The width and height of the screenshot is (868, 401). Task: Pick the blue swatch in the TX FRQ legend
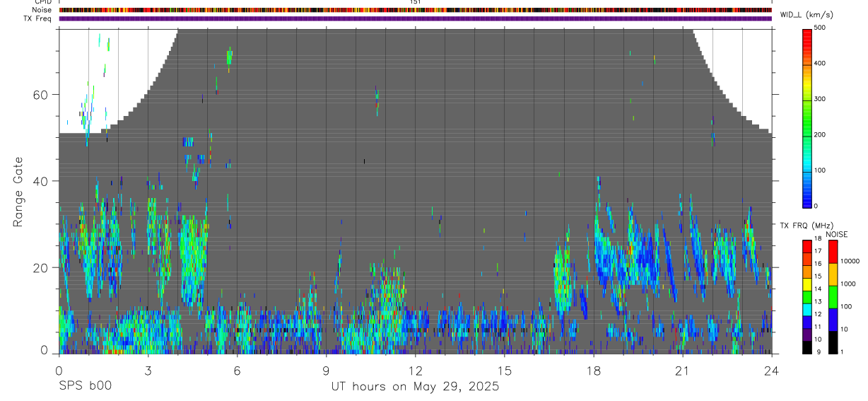pyautogui.click(x=807, y=322)
